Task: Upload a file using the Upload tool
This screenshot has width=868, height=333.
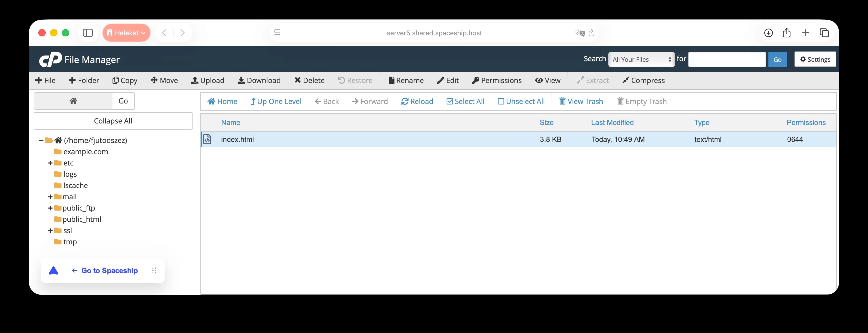Action: (208, 80)
